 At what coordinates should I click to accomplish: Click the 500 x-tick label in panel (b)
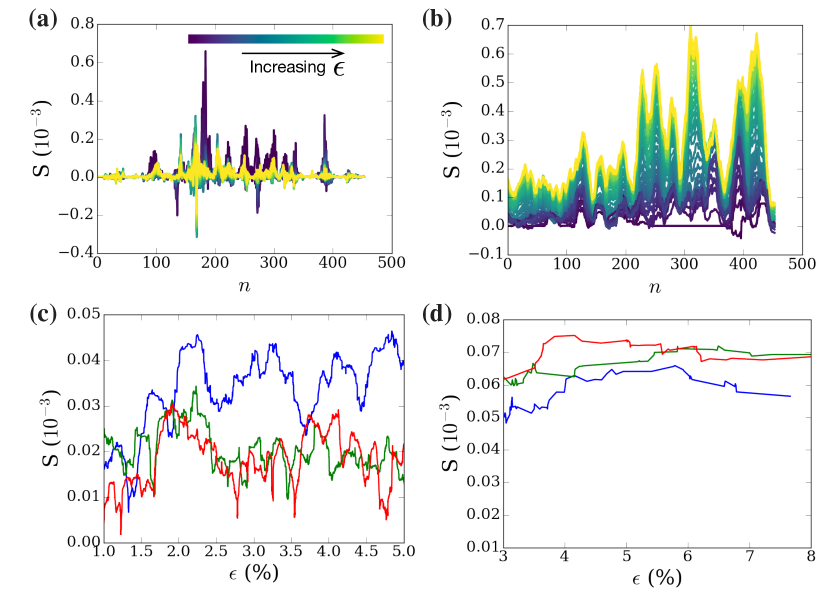802,264
